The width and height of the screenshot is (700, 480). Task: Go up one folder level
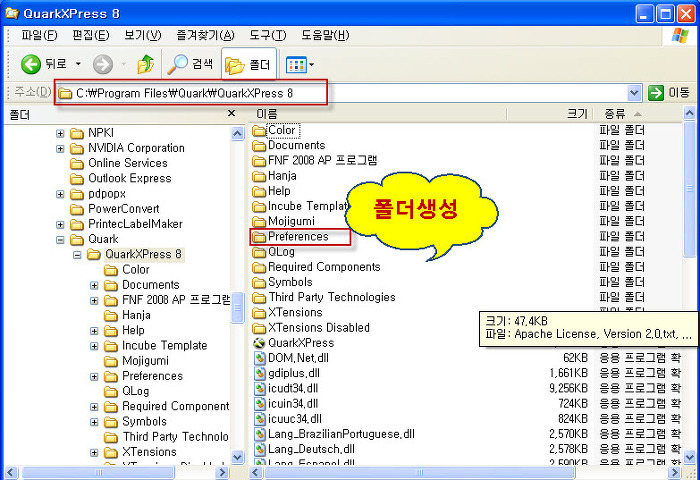point(145,64)
